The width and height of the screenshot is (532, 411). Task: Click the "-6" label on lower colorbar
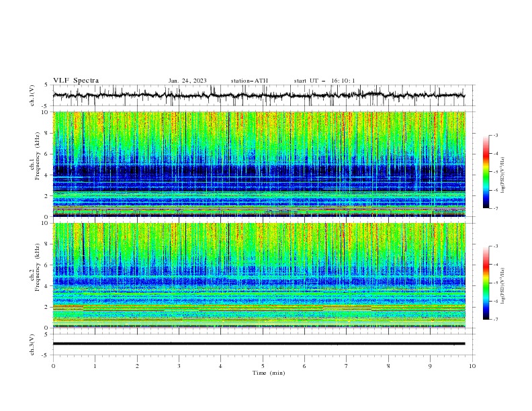point(495,301)
